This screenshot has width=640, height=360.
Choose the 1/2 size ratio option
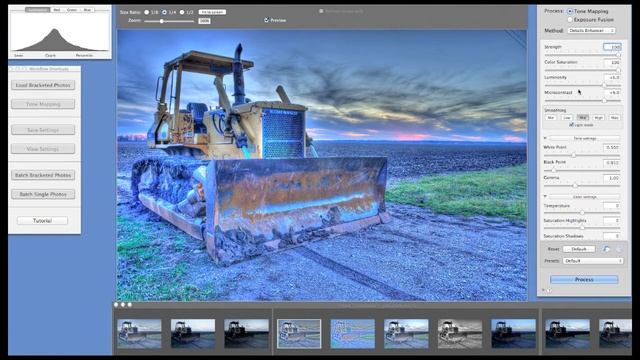(x=182, y=12)
